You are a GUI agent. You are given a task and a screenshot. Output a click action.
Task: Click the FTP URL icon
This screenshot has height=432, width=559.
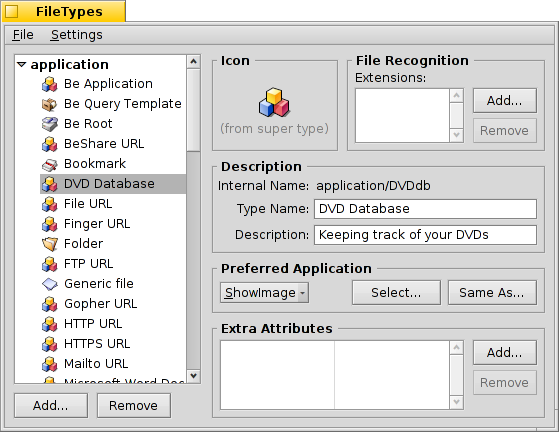coord(50,264)
